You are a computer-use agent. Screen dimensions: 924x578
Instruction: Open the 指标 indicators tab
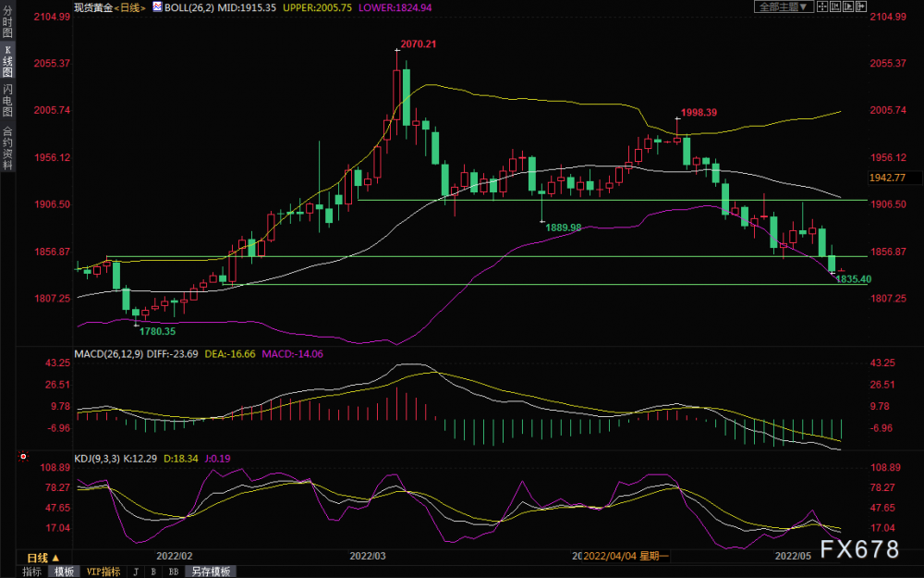tap(31, 572)
